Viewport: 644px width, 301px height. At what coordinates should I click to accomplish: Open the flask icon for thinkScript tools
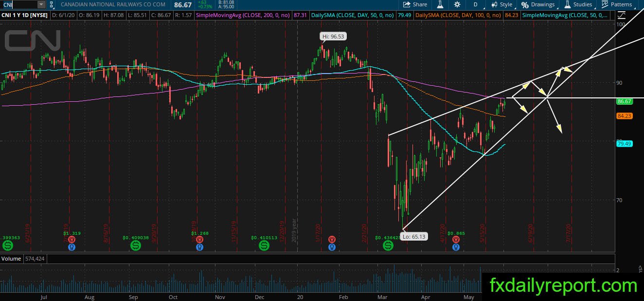pyautogui.click(x=440, y=4)
